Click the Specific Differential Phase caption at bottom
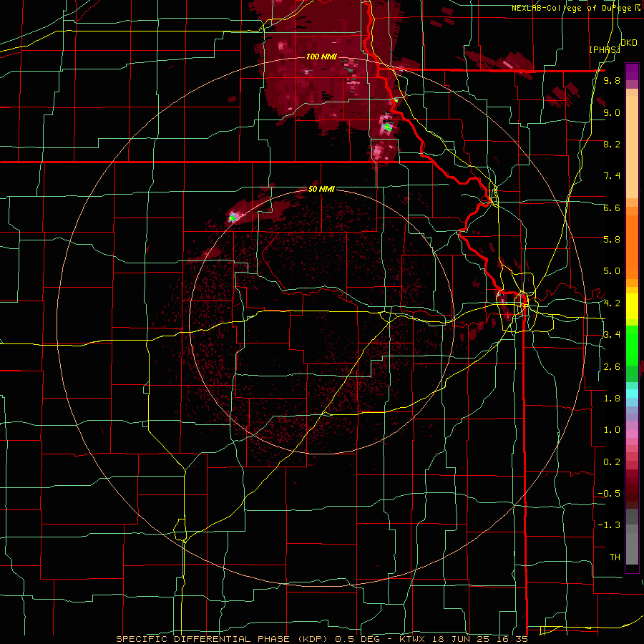644x644 pixels. (x=321, y=639)
